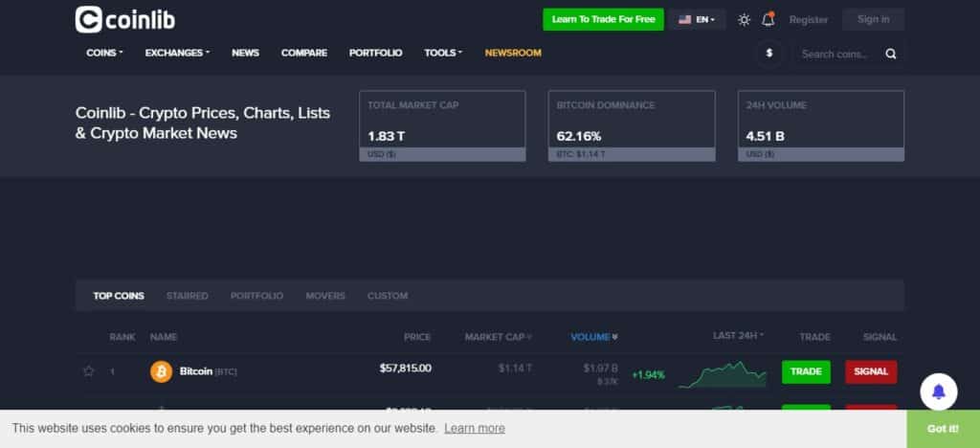Click the Trade button for Bitcoin
The height and width of the screenshot is (448, 980).
pos(806,371)
